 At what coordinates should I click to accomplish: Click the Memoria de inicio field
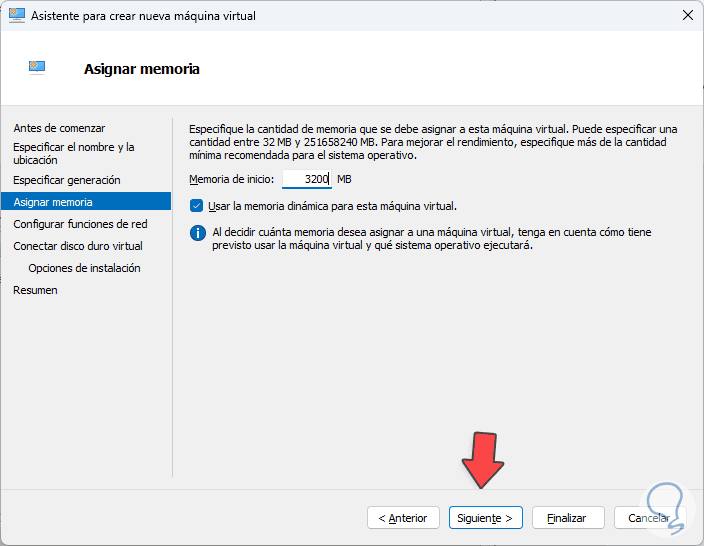point(306,179)
